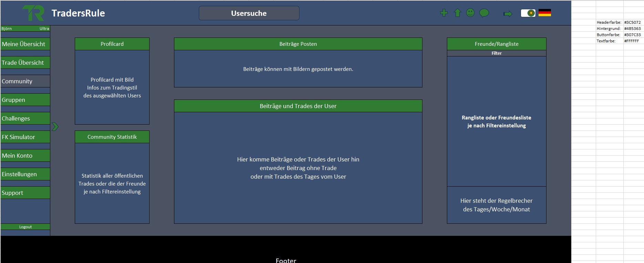This screenshot has width=644, height=263.
Task: Open the FK Simulator menu entry
Action: tap(25, 137)
